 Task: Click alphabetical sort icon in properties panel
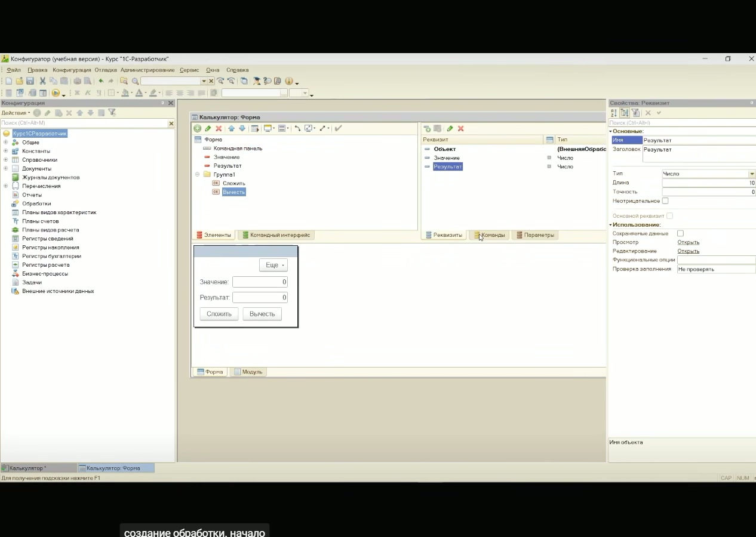(x=613, y=113)
